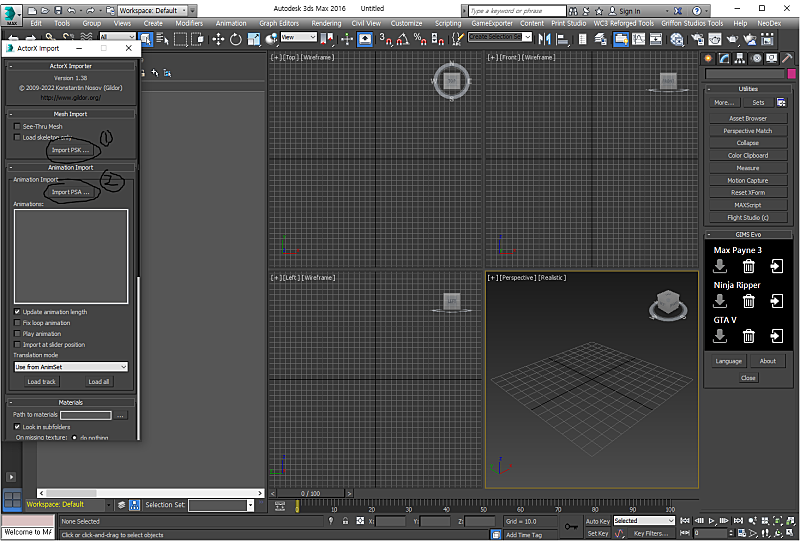
Task: Open the Selection Set dropdown at bottom
Action: (x=220, y=505)
